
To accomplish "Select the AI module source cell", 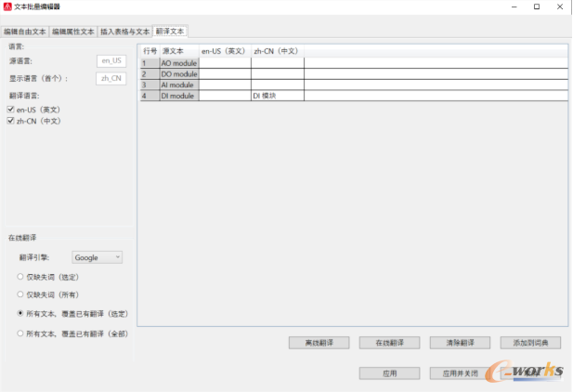I will point(179,85).
